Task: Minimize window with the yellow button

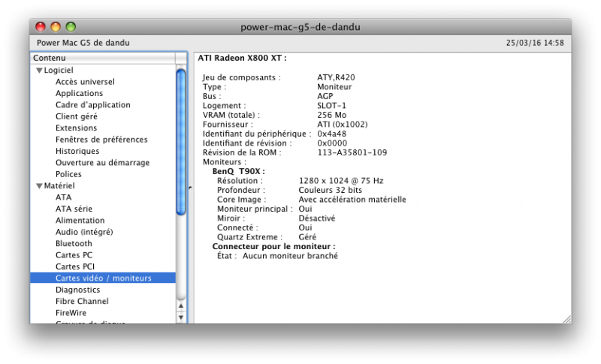Action: [56, 27]
